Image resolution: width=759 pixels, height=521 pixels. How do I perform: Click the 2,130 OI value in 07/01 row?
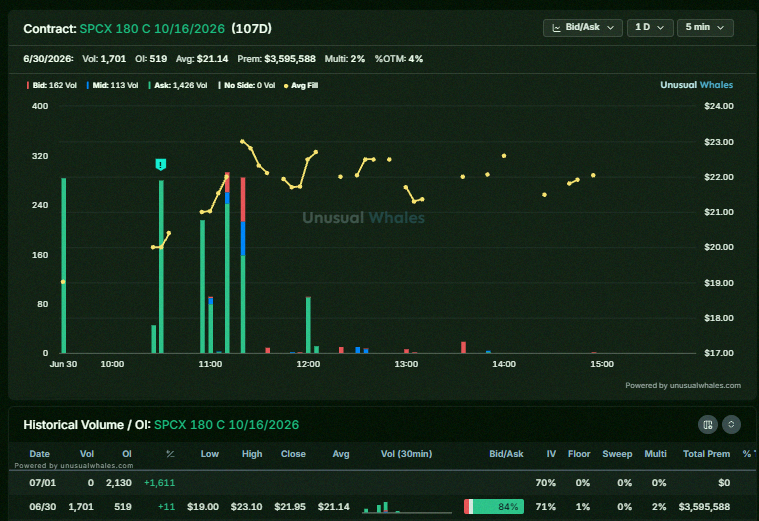119,483
